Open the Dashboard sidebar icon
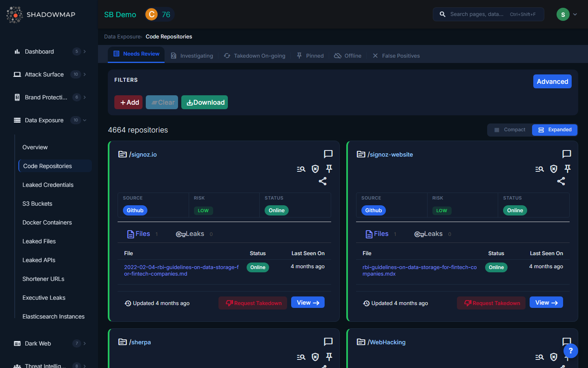This screenshot has width=588, height=368. (17, 52)
